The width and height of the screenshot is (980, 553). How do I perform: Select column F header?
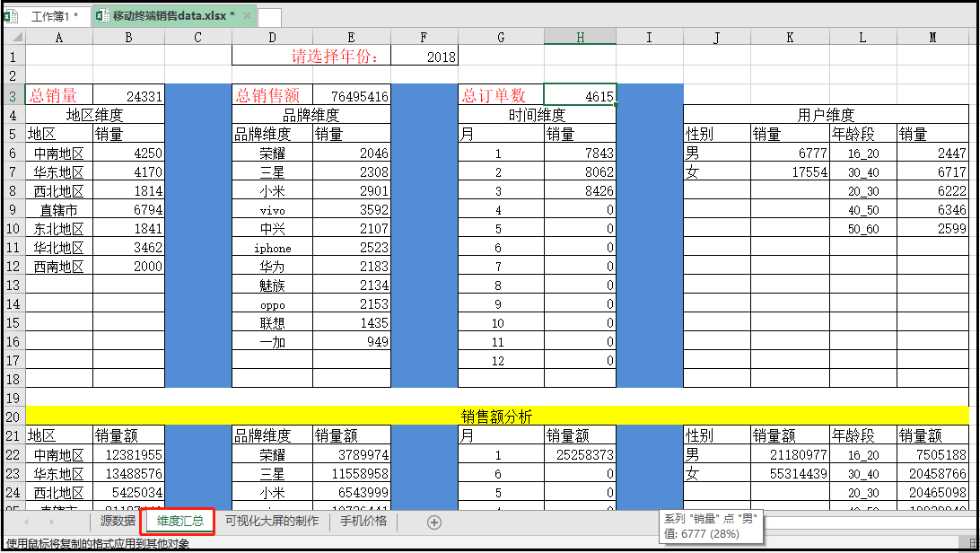coord(424,37)
